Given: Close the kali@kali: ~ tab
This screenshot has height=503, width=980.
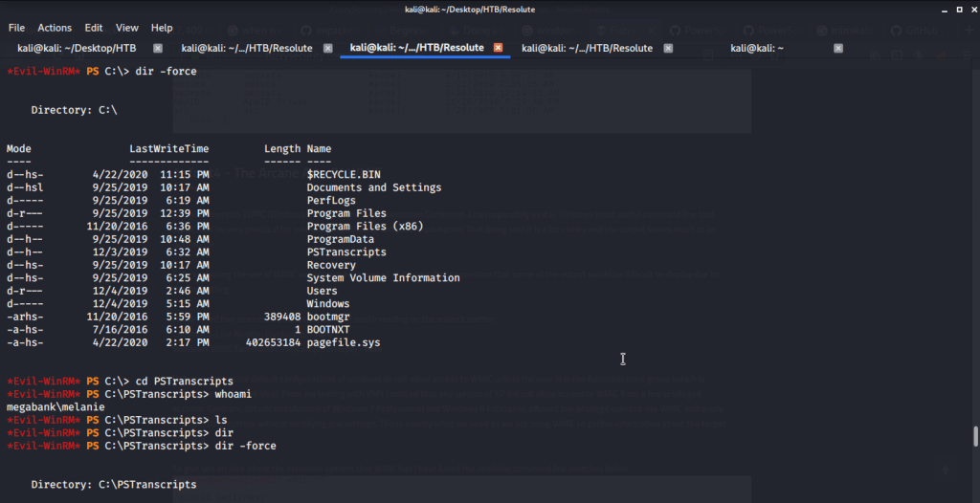Looking at the screenshot, I should click(838, 48).
